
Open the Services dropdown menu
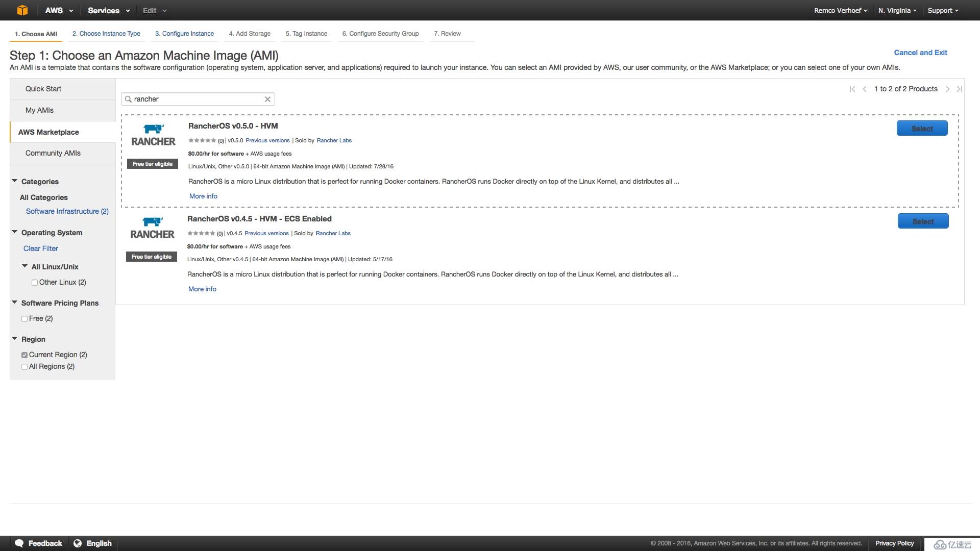(109, 10)
